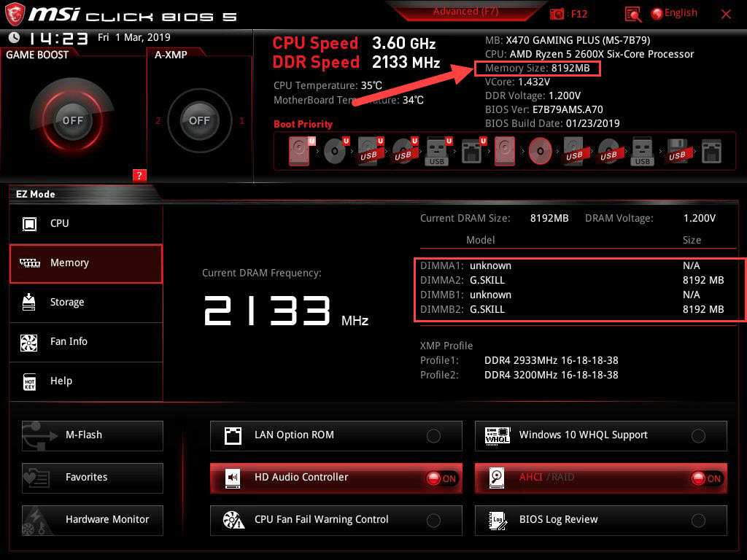The image size is (747, 560).
Task: Open the search magnifier tool at top
Action: (632, 13)
